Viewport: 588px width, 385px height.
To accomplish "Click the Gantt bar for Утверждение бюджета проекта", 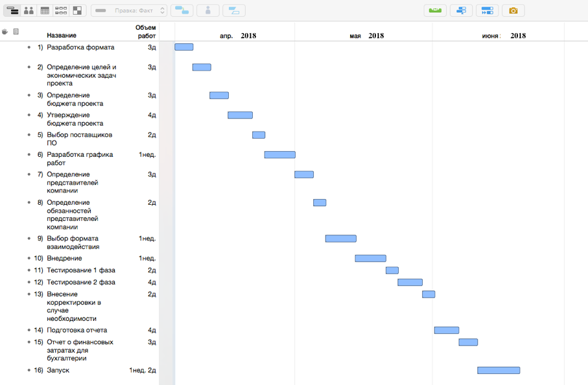I will pyautogui.click(x=240, y=115).
